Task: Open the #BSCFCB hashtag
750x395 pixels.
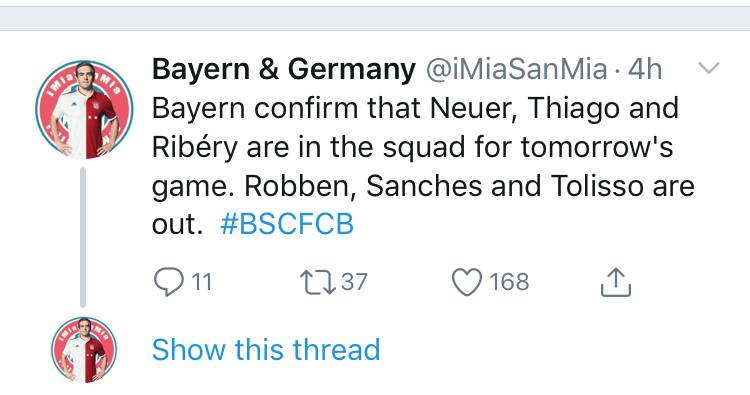Action: (x=287, y=224)
